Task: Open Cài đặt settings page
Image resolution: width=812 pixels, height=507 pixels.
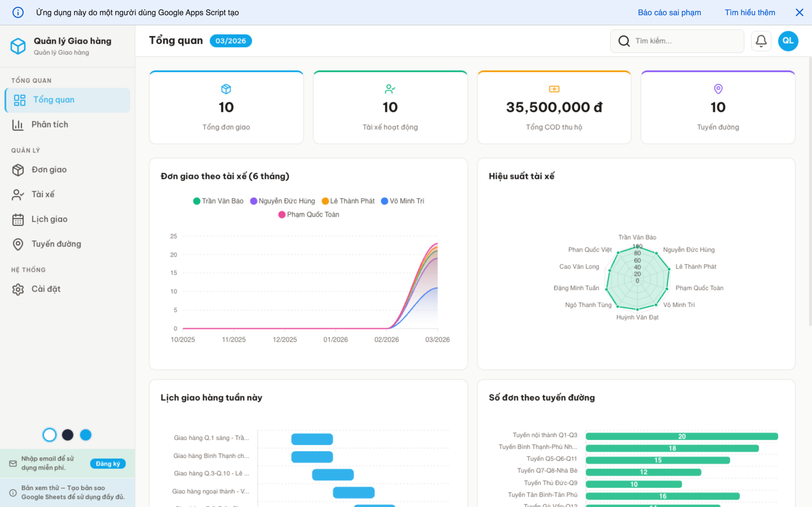Action: click(x=46, y=289)
